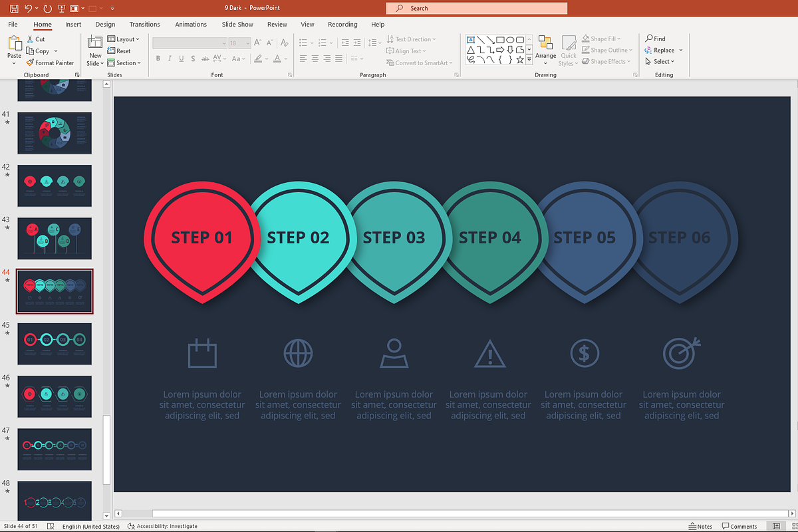Viewport: 798px width, 532px height.
Task: Open the File menu
Action: 13,25
